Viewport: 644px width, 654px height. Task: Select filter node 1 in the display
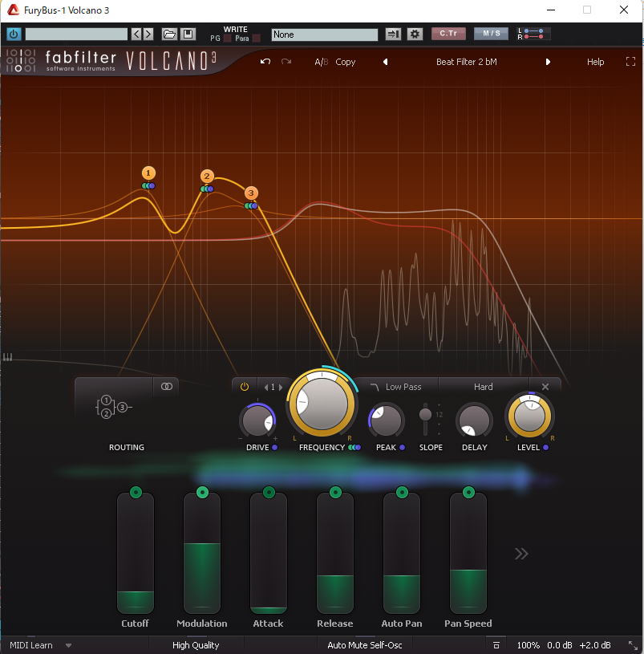(148, 173)
